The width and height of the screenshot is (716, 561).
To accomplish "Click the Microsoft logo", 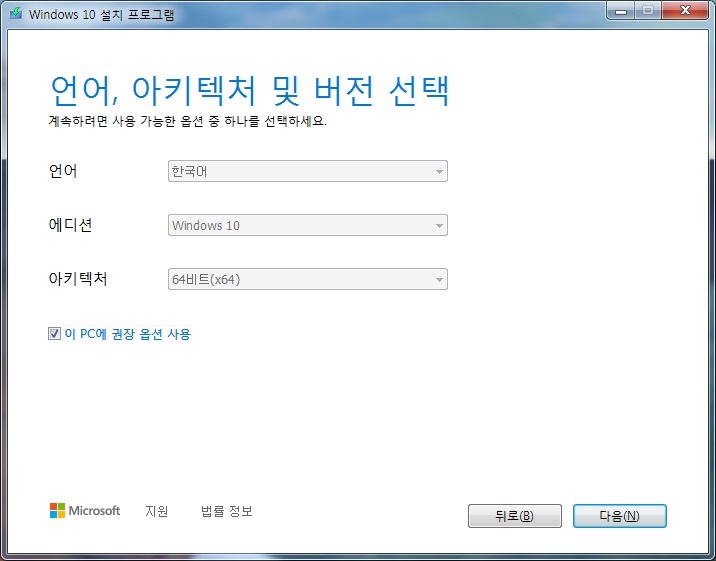I will (85, 510).
